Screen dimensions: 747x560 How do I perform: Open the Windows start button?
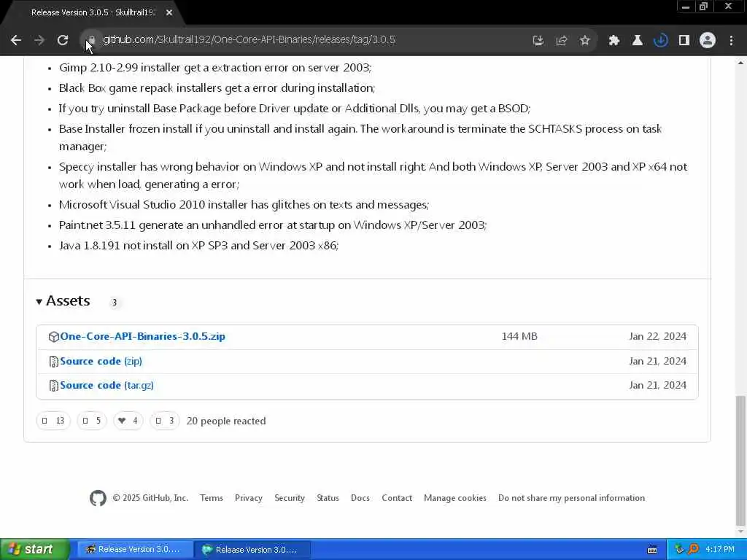[x=35, y=550]
